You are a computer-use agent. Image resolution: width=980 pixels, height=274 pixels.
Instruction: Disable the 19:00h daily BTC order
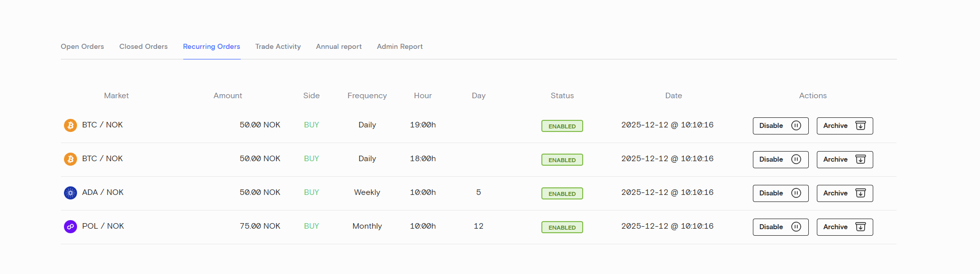coord(781,126)
